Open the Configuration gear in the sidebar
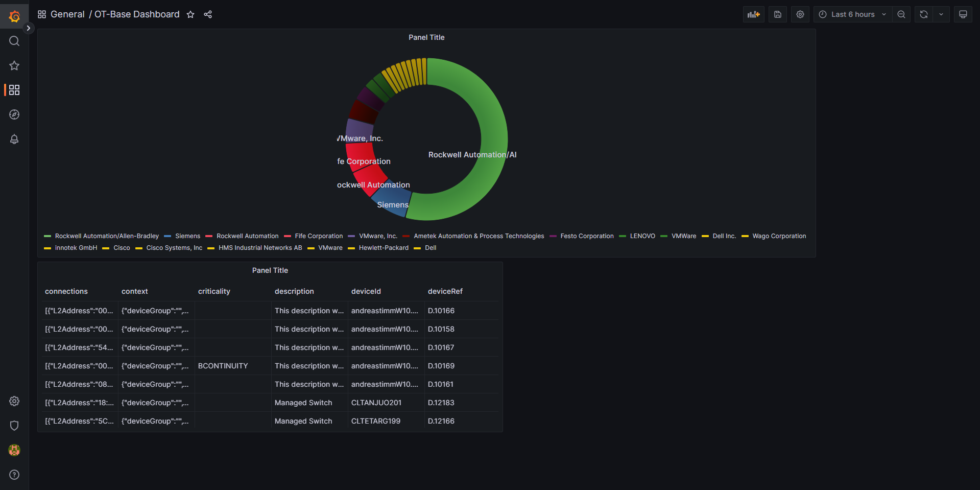This screenshot has height=490, width=980. point(14,401)
